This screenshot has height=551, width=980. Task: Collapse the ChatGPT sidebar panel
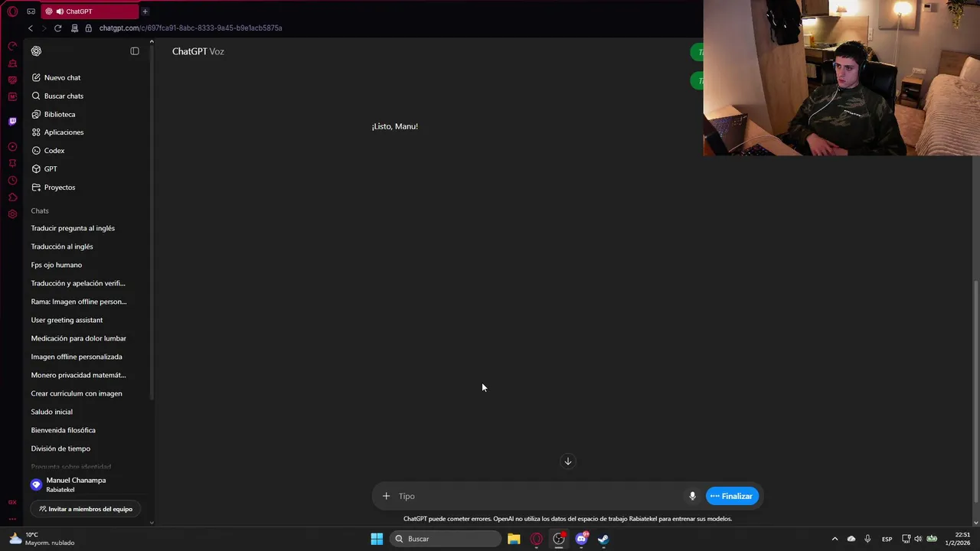click(x=135, y=51)
